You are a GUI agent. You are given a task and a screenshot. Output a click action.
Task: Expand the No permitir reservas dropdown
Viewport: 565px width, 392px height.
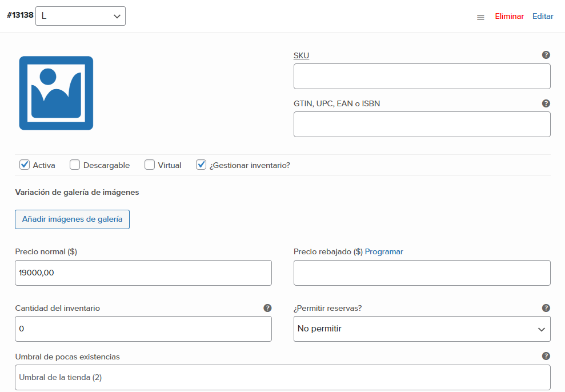pos(422,329)
